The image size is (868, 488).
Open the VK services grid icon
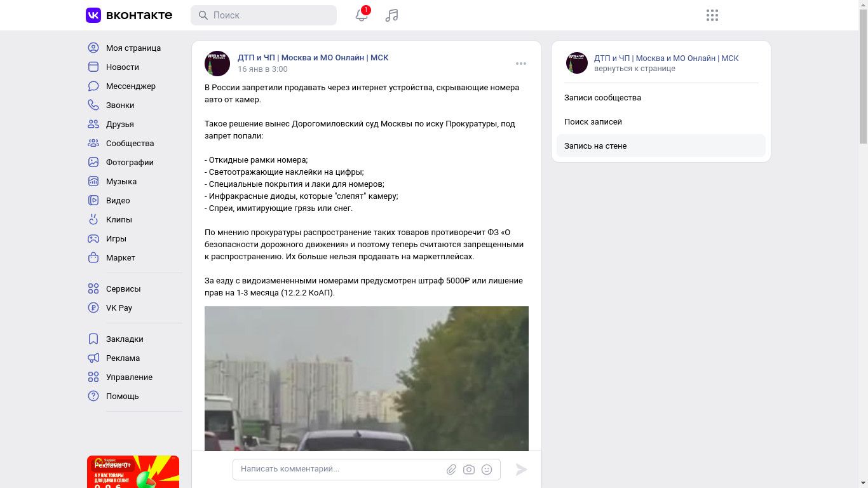[x=712, y=15]
